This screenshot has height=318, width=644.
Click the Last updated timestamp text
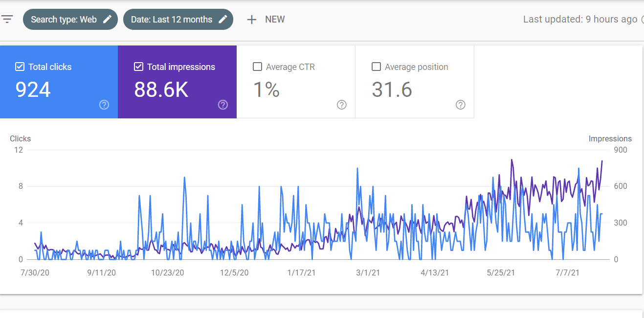(580, 20)
